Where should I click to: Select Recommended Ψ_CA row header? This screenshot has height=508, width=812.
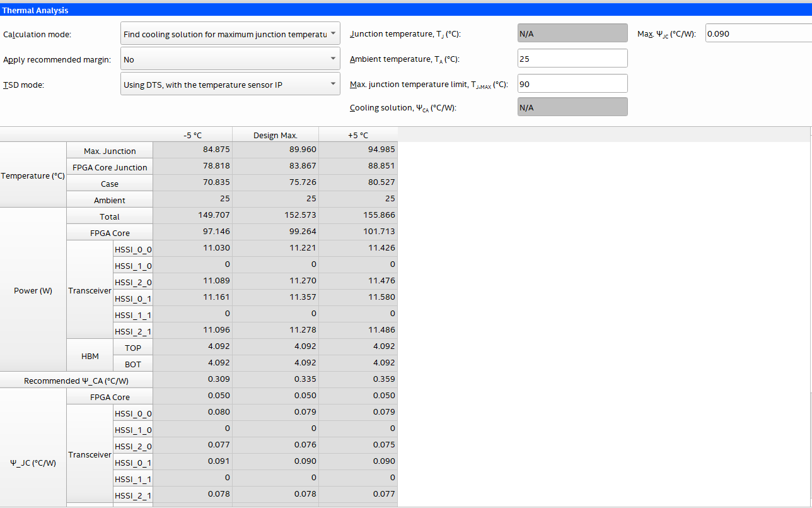(x=76, y=381)
